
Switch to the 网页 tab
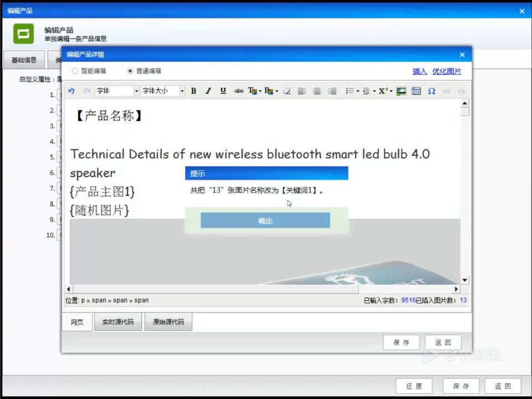pos(77,322)
